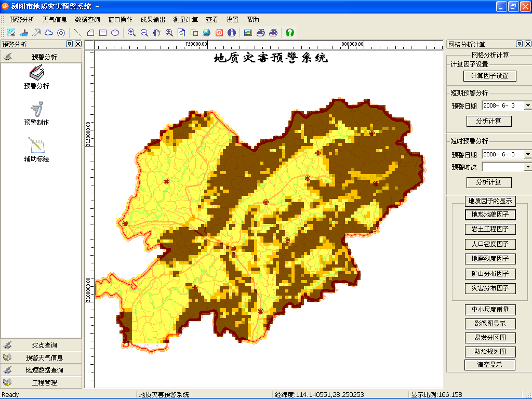Click the red marker near map center
This screenshot has height=399, width=532.
pos(265,202)
